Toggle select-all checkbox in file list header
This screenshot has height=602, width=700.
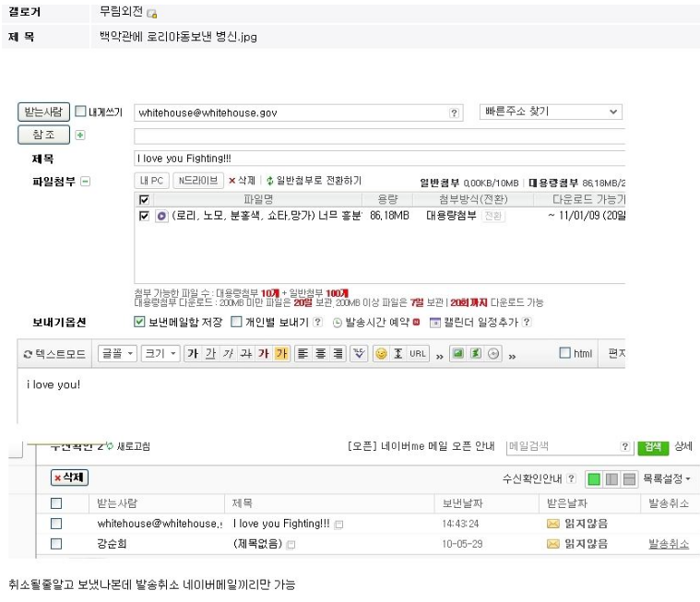(x=144, y=199)
